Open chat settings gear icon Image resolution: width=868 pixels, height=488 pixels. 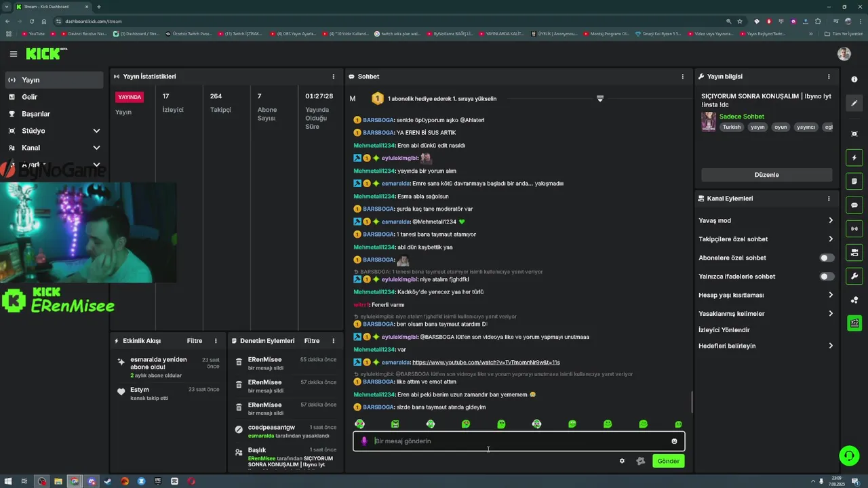coord(622,461)
